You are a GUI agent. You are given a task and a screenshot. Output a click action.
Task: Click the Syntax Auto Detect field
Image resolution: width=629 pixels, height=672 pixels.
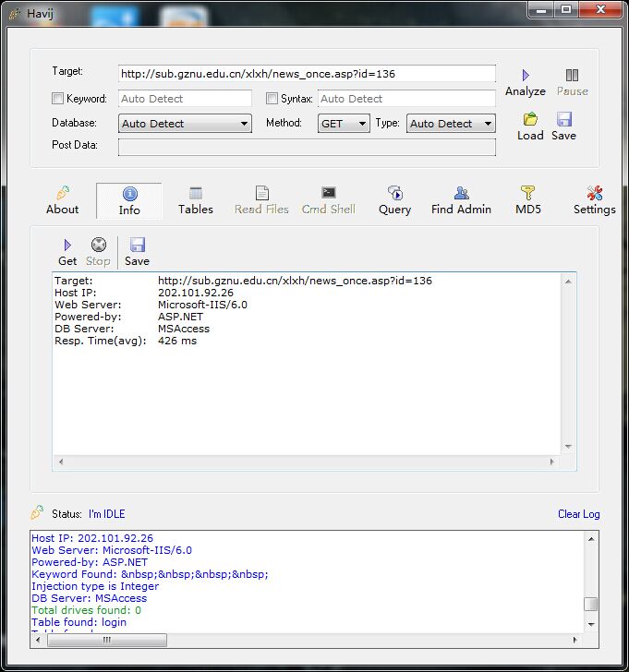406,99
